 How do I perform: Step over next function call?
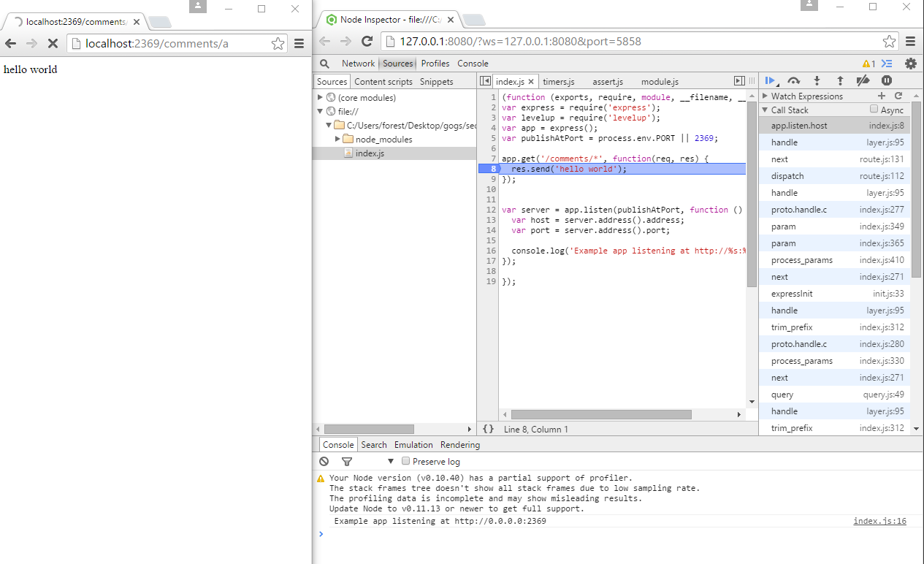(794, 81)
